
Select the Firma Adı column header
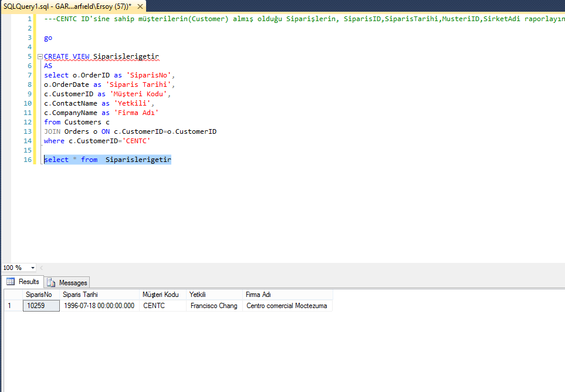point(287,295)
